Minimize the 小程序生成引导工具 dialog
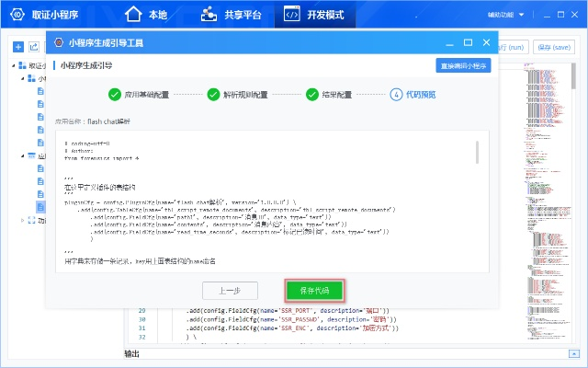 [449, 43]
